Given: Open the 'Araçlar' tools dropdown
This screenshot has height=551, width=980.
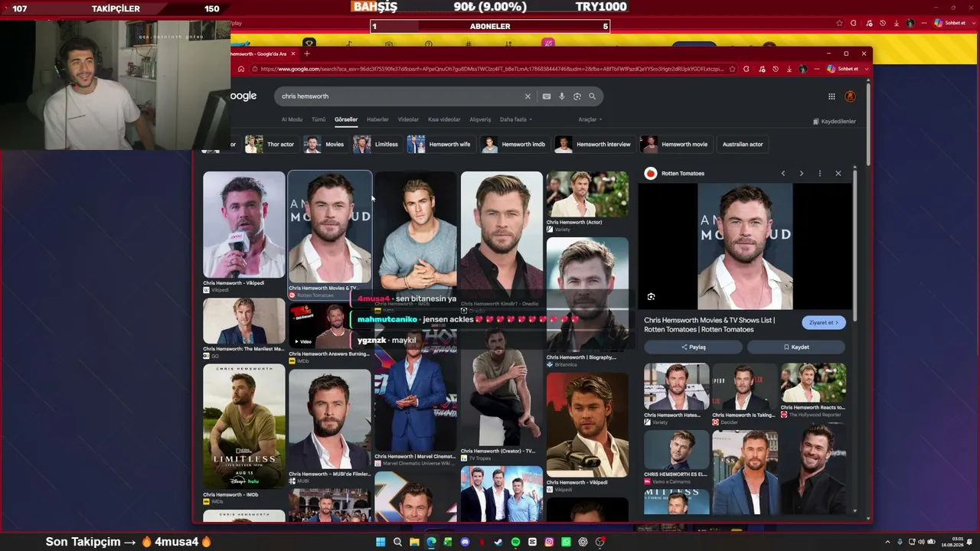Looking at the screenshot, I should [x=590, y=119].
